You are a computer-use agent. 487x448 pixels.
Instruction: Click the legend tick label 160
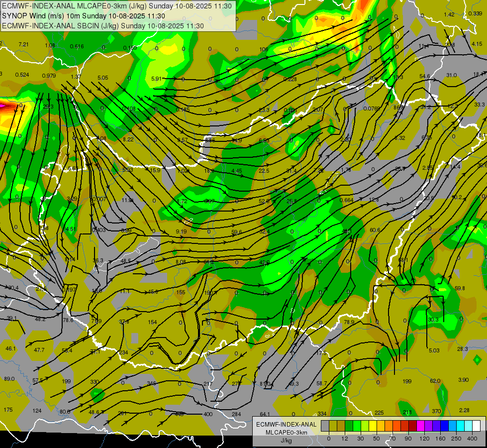click(x=440, y=439)
